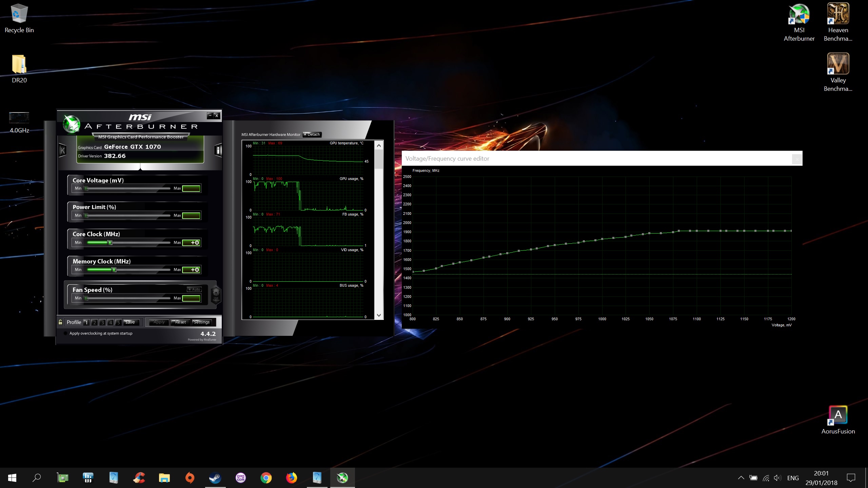Select profile slot 3

tap(102, 322)
